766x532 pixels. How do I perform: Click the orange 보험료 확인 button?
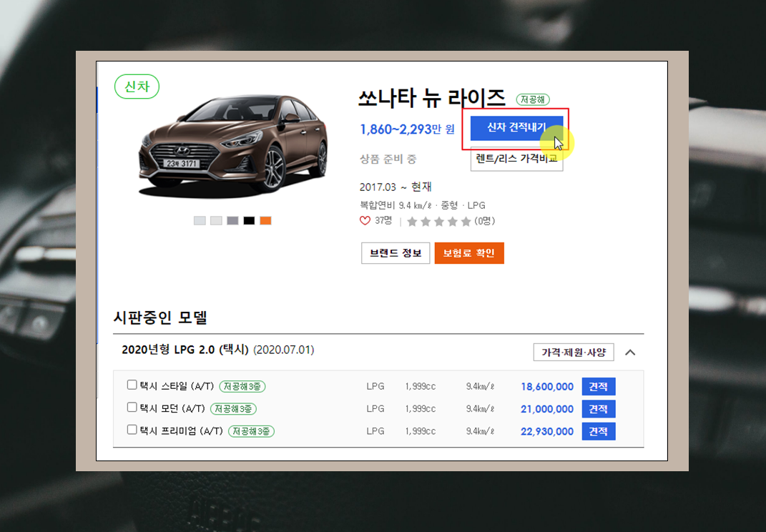(469, 253)
